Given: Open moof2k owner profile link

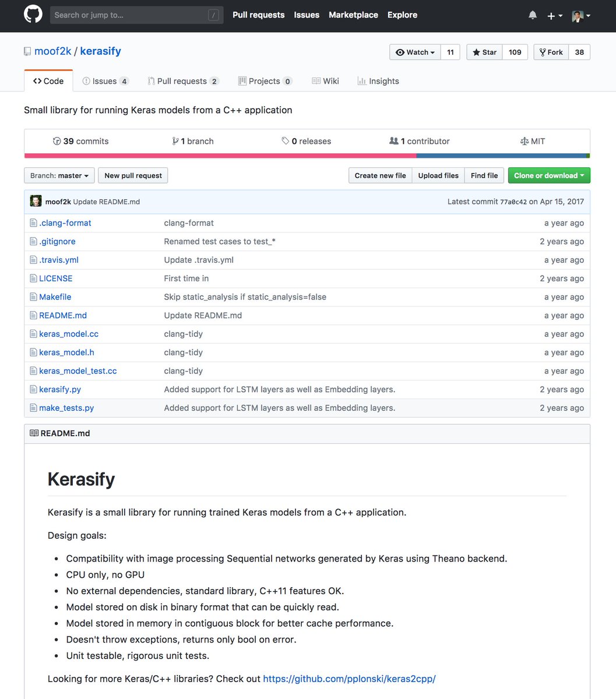Looking at the screenshot, I should (52, 51).
